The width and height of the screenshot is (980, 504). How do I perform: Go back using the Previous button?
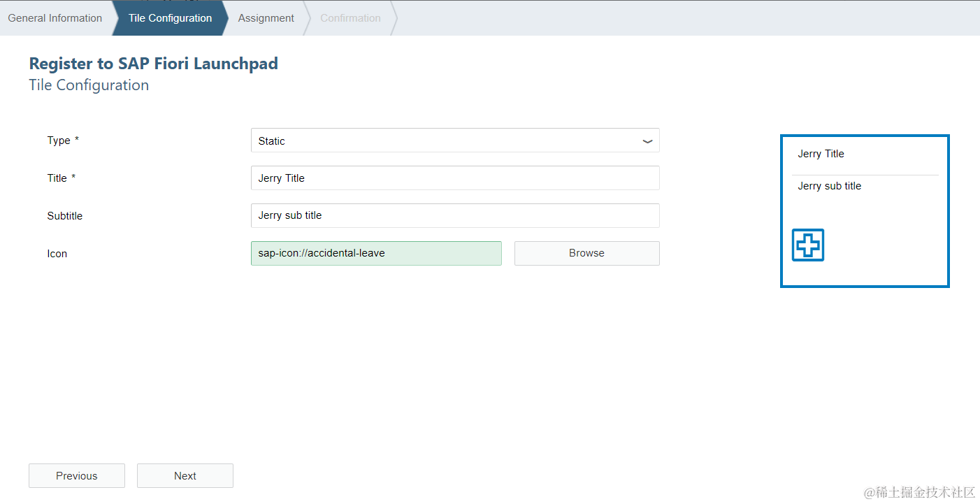[76, 475]
